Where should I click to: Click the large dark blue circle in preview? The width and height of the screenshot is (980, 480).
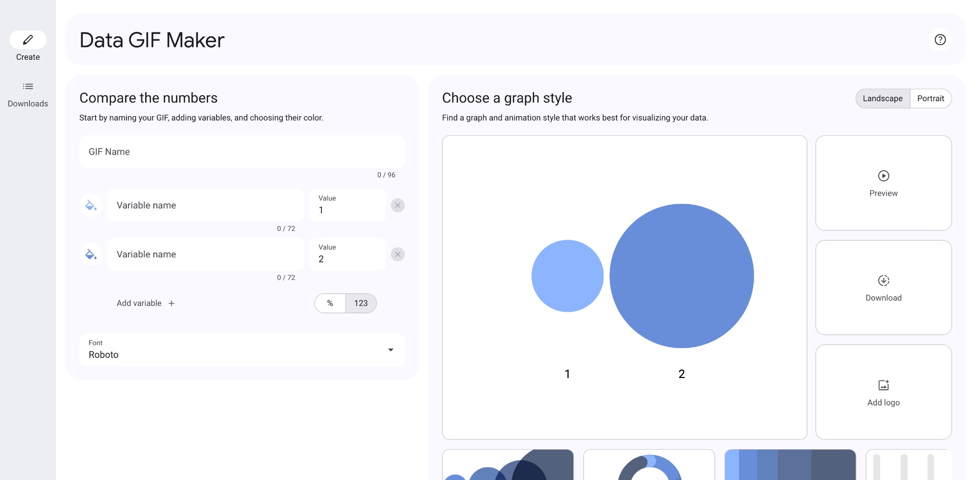click(x=682, y=276)
